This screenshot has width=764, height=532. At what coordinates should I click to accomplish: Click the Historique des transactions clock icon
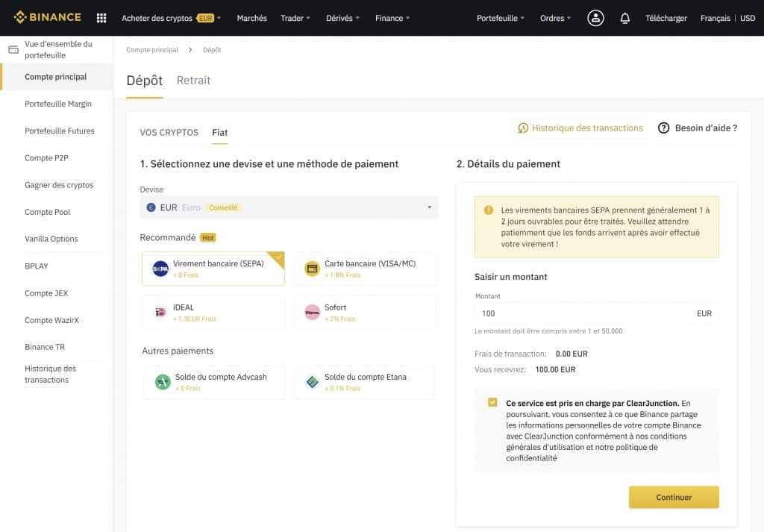point(523,128)
